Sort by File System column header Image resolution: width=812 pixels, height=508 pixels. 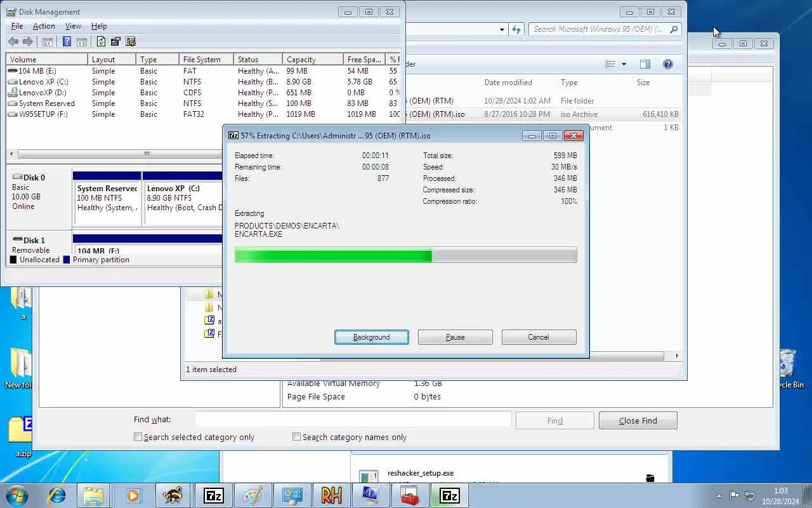click(x=206, y=59)
